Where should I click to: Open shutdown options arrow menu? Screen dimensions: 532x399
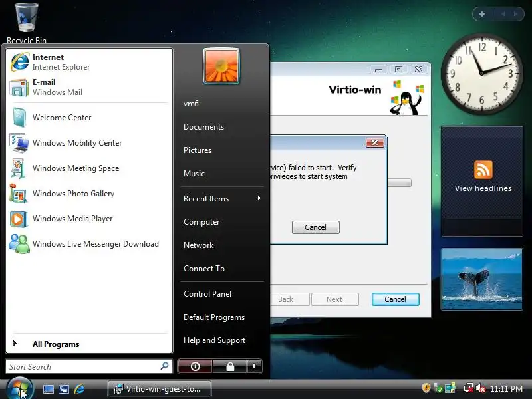pyautogui.click(x=255, y=366)
